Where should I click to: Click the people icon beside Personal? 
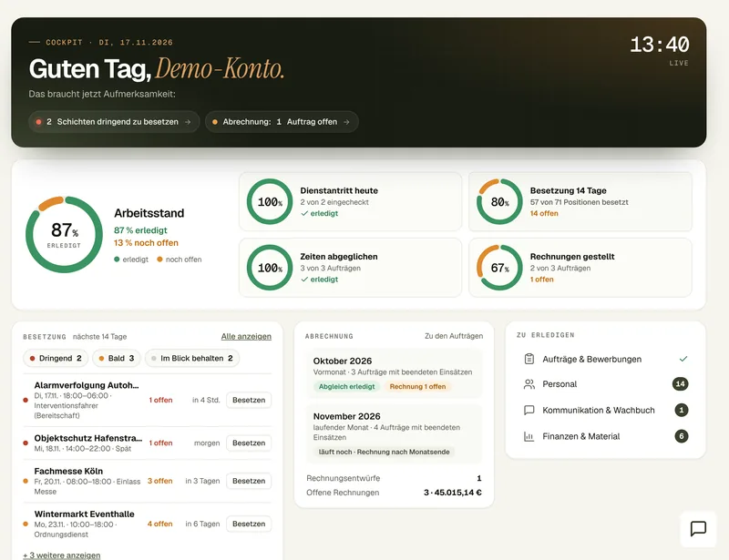529,384
